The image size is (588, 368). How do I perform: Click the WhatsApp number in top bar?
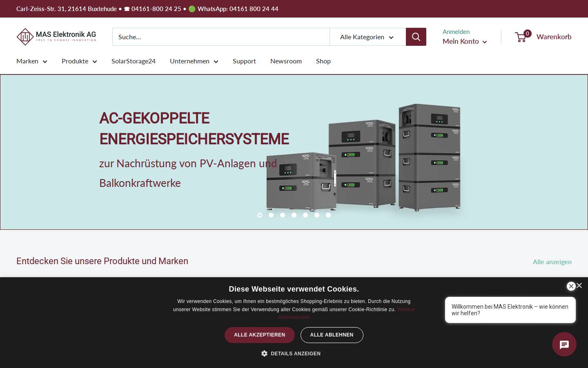[x=254, y=9]
